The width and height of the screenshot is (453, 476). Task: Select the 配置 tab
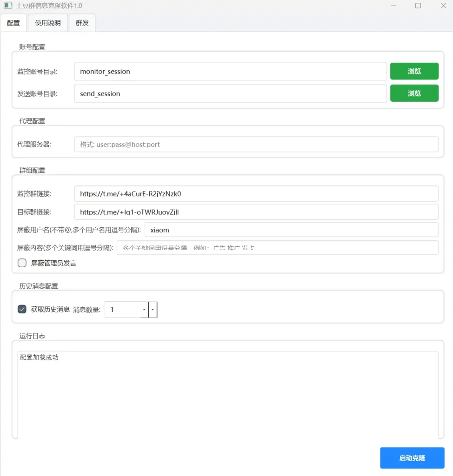pos(13,22)
